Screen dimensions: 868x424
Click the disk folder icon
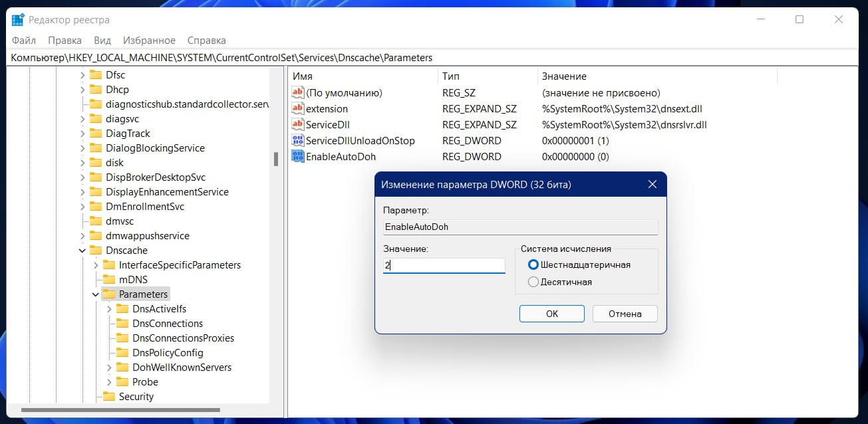coord(96,162)
